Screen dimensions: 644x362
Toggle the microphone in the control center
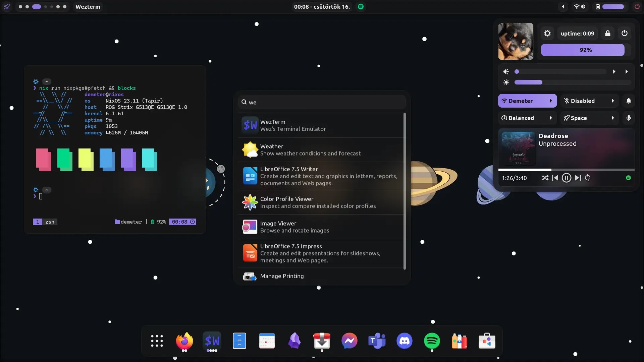(x=629, y=118)
